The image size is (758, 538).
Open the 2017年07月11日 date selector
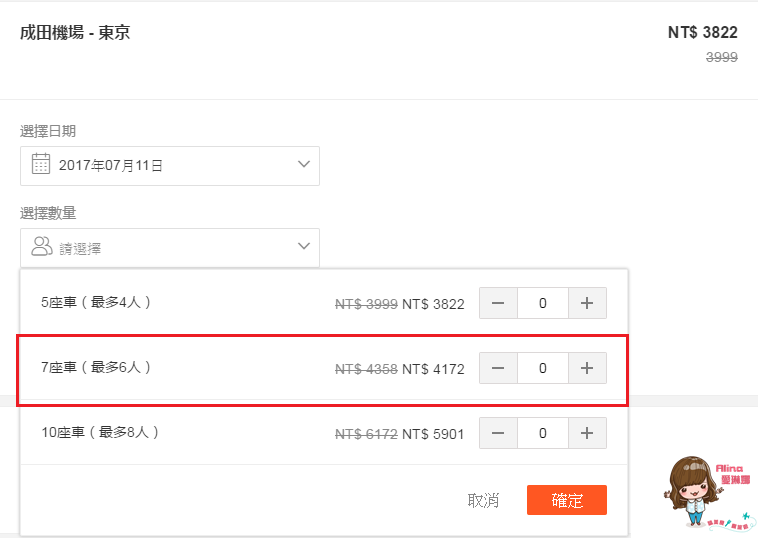[x=170, y=166]
